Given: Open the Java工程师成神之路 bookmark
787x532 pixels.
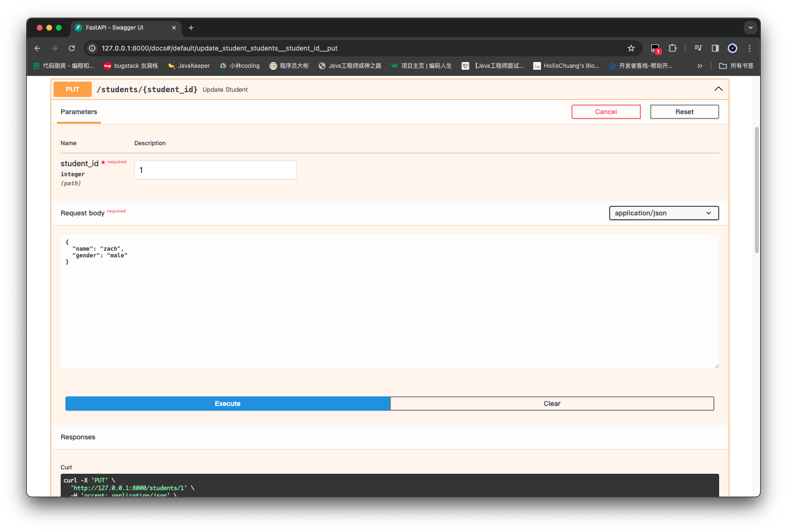Looking at the screenshot, I should tap(350, 66).
